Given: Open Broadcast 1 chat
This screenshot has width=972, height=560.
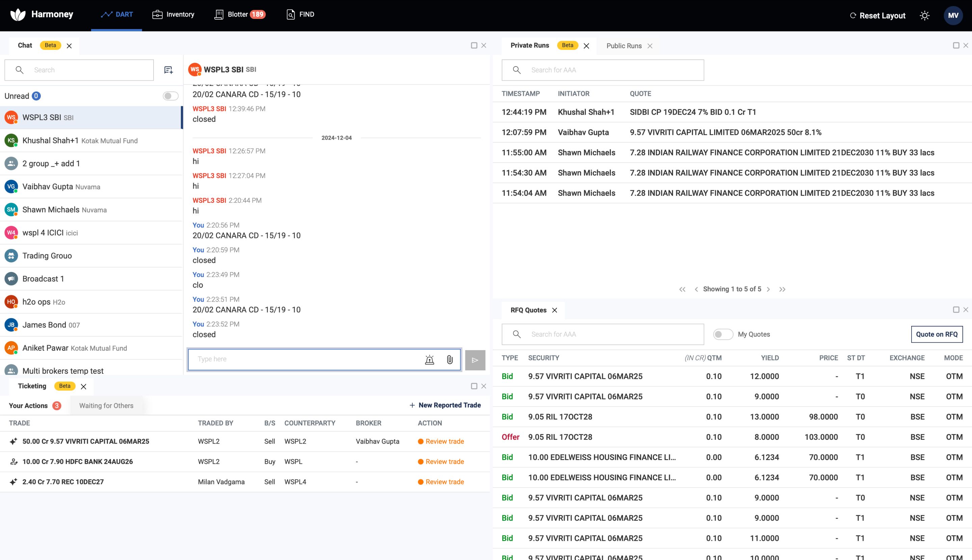Looking at the screenshot, I should coord(91,279).
